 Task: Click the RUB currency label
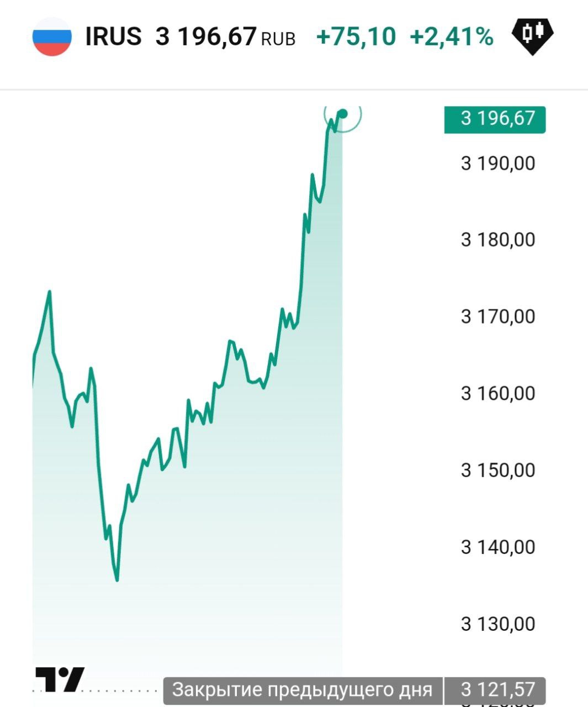point(278,39)
